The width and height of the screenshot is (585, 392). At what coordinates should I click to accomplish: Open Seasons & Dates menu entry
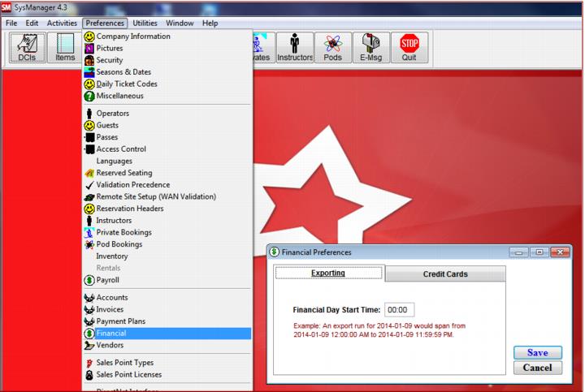[123, 72]
